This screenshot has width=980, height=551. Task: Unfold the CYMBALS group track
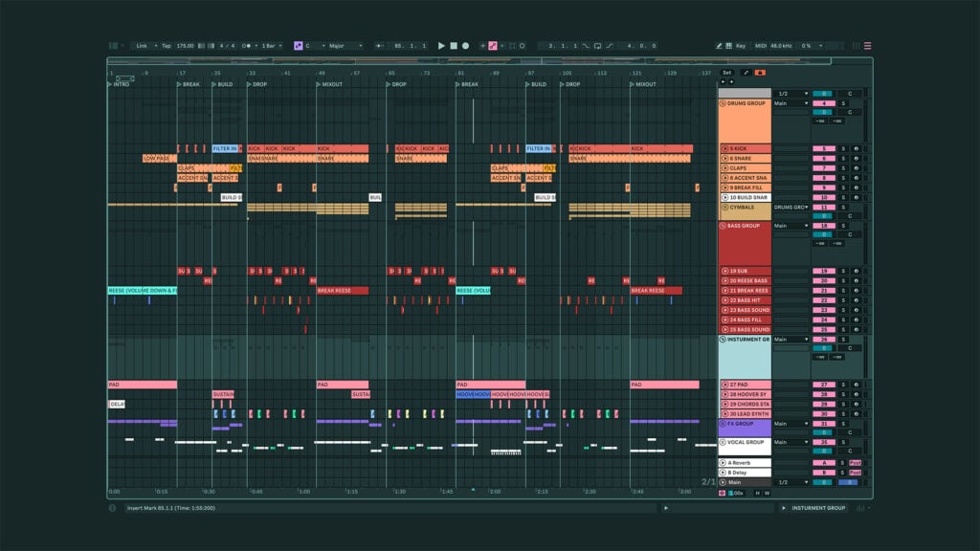pos(724,207)
